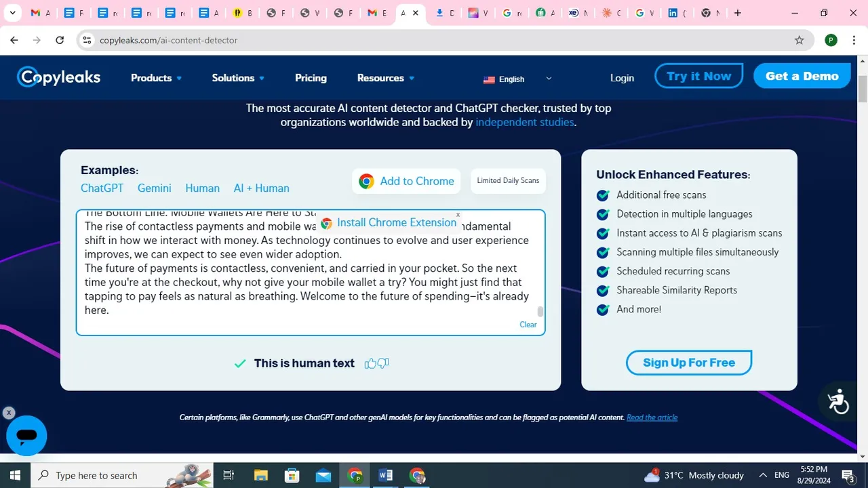Viewport: 868px width, 488px height.
Task: Open the English language selector
Action: click(517, 79)
